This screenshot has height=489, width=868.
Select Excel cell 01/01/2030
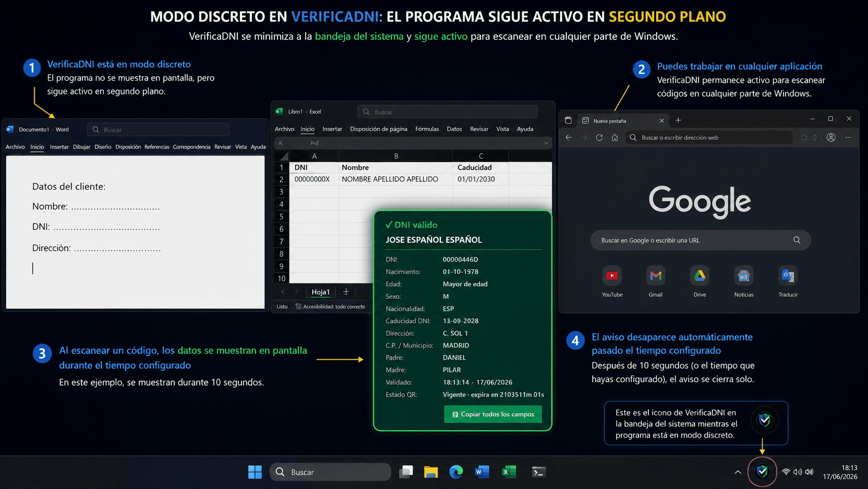coord(480,179)
